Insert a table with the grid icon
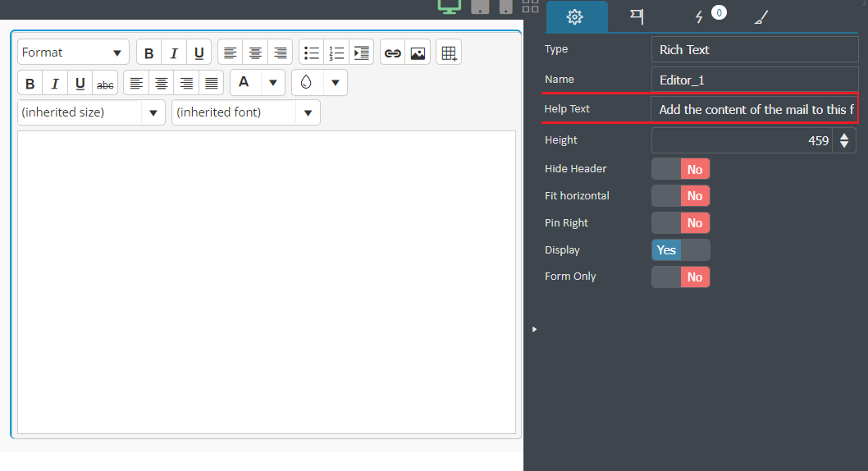The width and height of the screenshot is (868, 471). (x=449, y=53)
